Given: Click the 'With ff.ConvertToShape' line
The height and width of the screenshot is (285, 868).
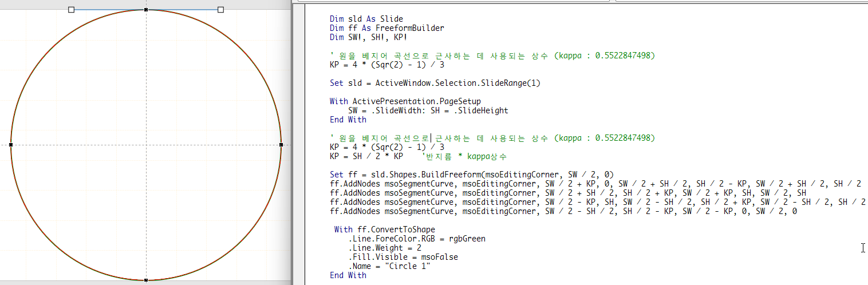Looking at the screenshot, I should coord(384,229).
